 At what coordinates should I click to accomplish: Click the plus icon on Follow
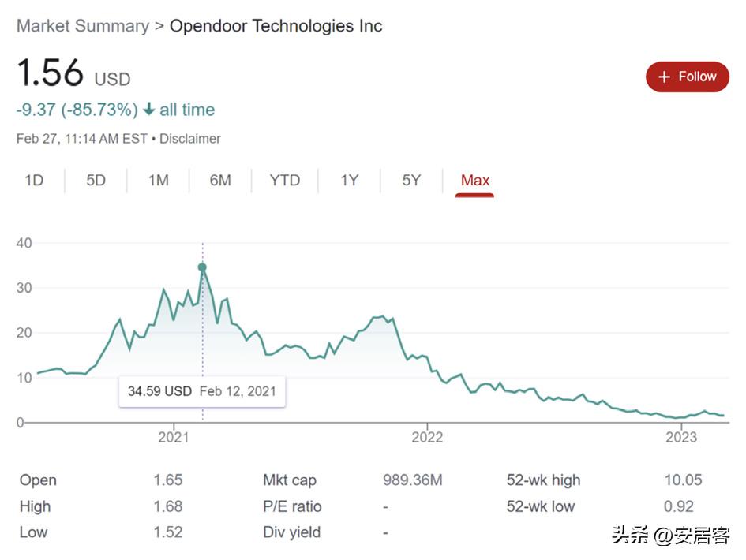pos(664,77)
